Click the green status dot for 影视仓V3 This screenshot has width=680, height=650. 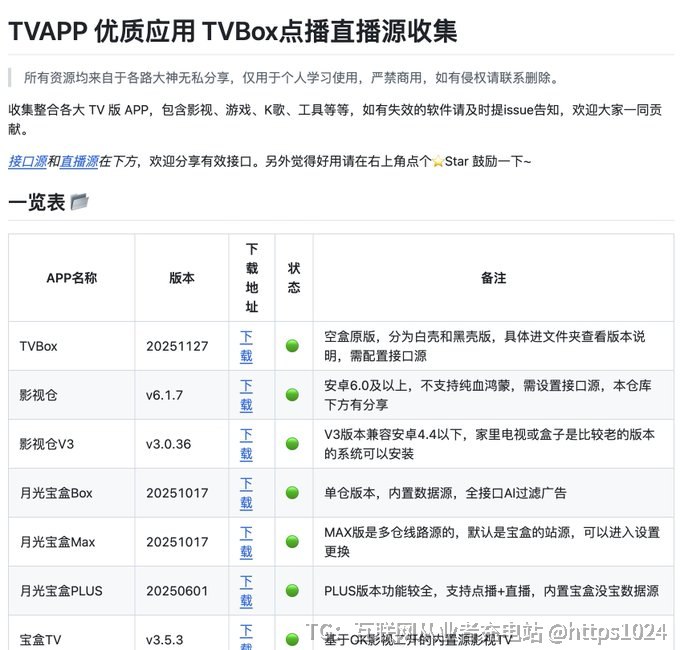(x=292, y=444)
